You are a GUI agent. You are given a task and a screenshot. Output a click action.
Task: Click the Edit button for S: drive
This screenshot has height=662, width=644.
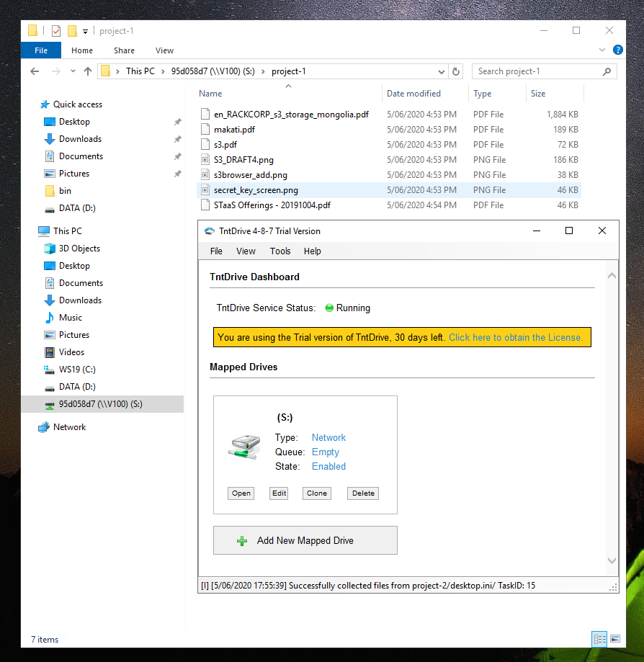coord(279,493)
